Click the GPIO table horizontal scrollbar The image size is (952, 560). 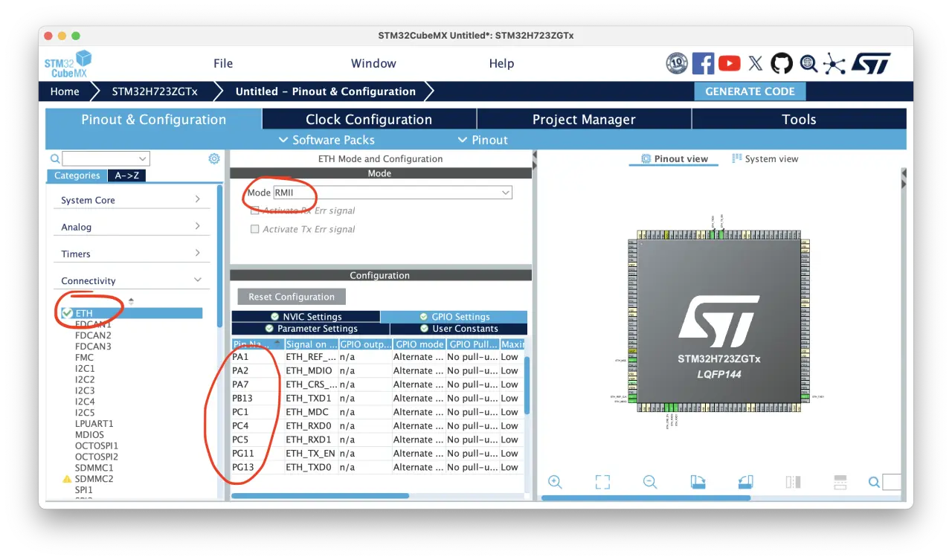click(x=320, y=495)
